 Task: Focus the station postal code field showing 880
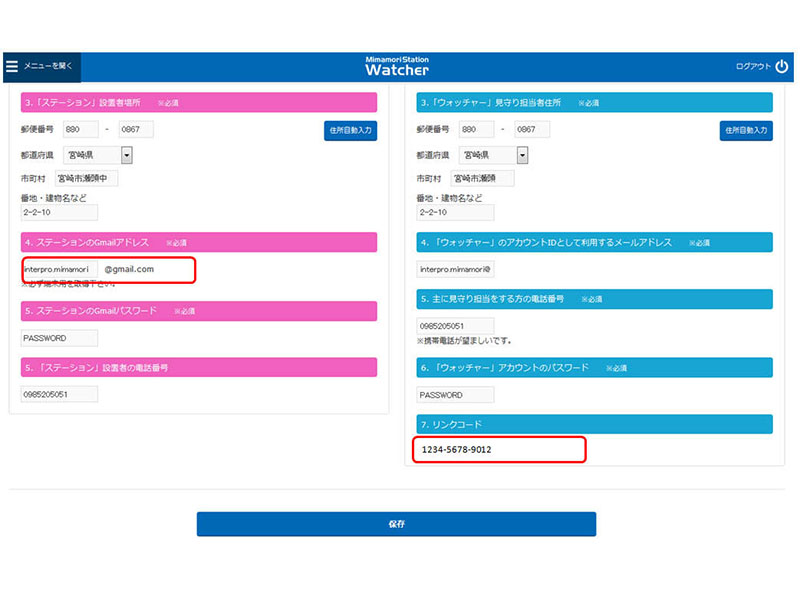pos(81,130)
